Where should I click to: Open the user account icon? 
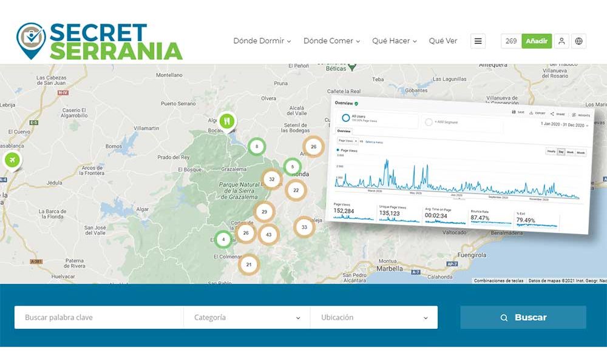click(x=561, y=41)
